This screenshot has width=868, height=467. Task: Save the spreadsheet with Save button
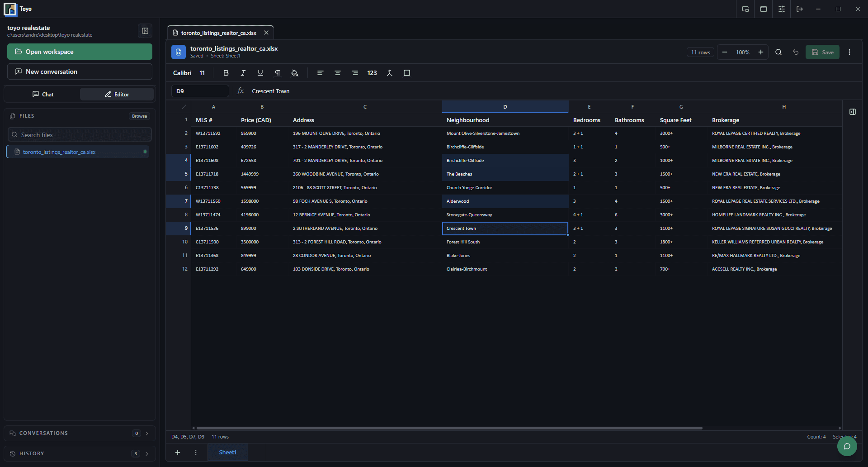(x=822, y=52)
